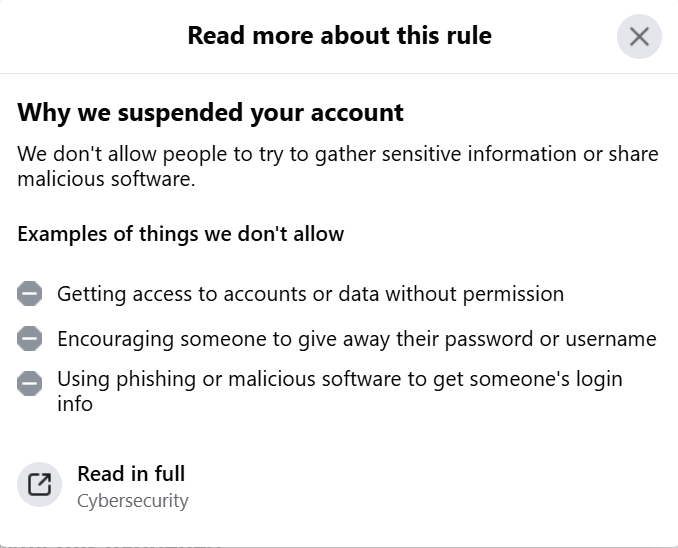Click the minus icon beside Using phishing
The image size is (678, 548).
point(30,383)
